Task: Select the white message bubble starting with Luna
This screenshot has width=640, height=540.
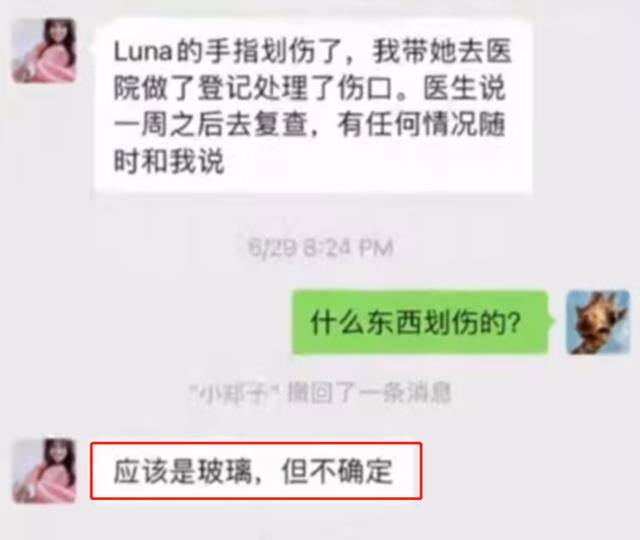Action: pos(313,106)
